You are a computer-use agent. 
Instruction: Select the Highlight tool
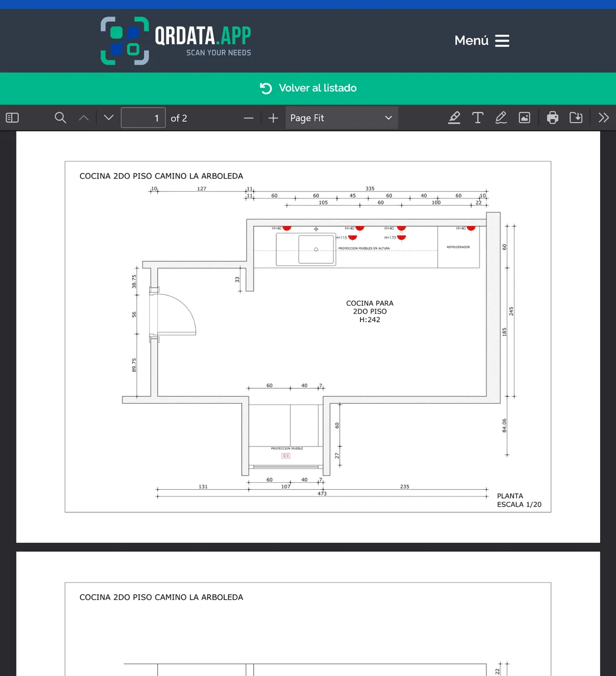(454, 118)
